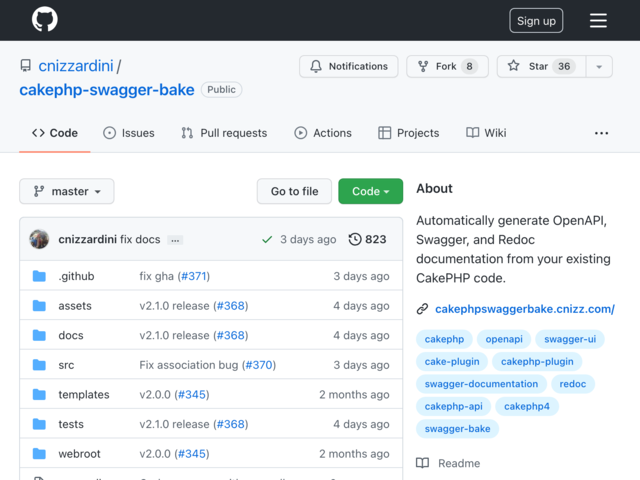640x480 pixels.
Task: Open the cnizzardini owner profile link
Action: point(76,66)
